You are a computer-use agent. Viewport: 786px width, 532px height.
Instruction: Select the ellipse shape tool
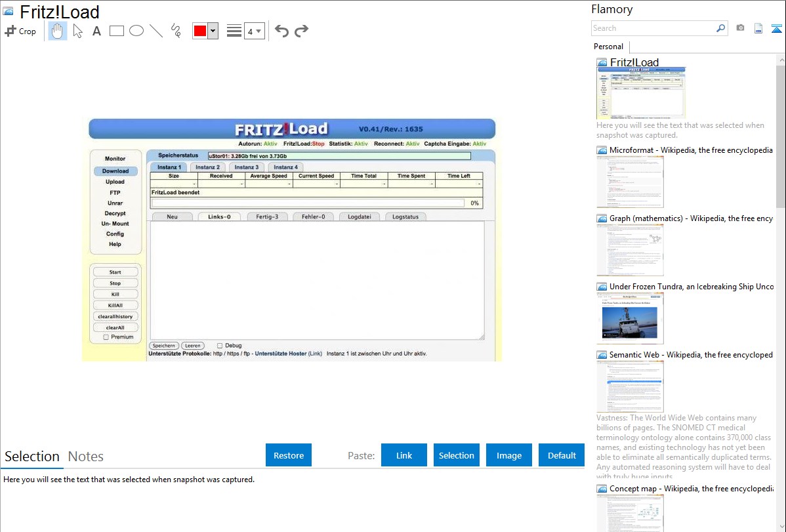coord(136,31)
